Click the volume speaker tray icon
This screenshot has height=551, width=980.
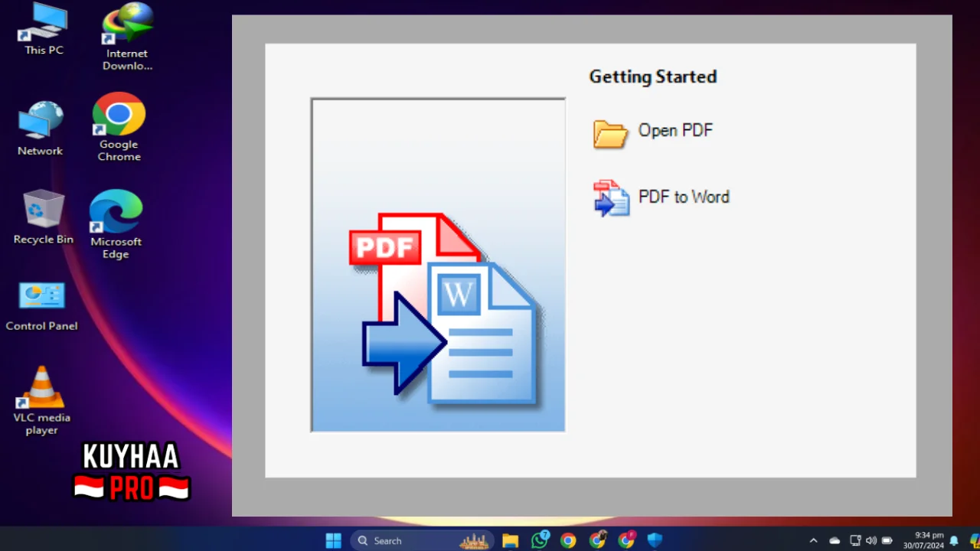tap(871, 540)
